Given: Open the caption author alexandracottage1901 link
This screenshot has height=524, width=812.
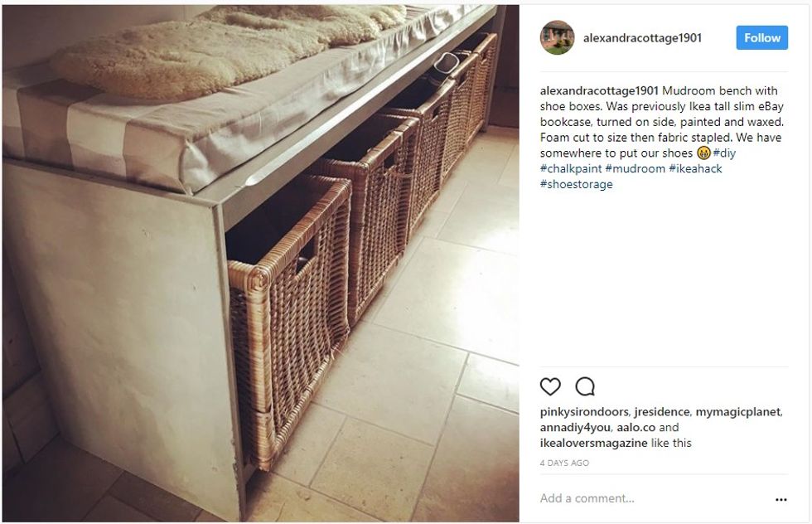Looking at the screenshot, I should coord(599,90).
